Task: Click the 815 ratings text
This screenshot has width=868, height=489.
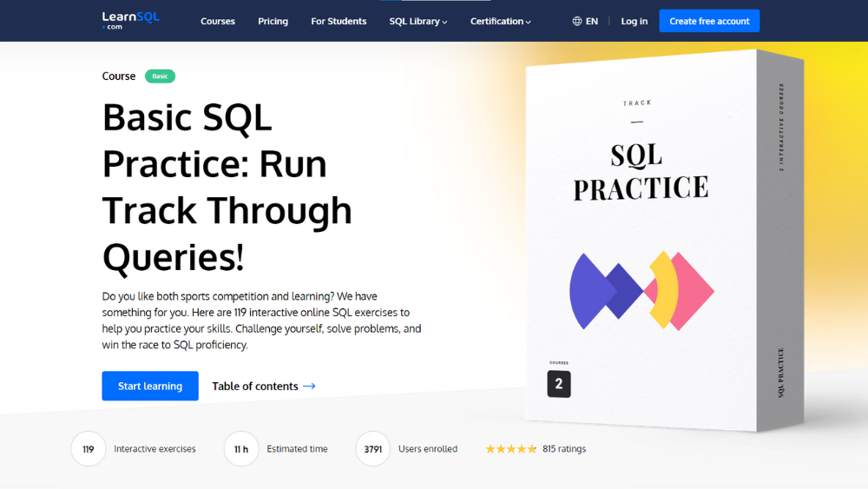Action: (564, 449)
